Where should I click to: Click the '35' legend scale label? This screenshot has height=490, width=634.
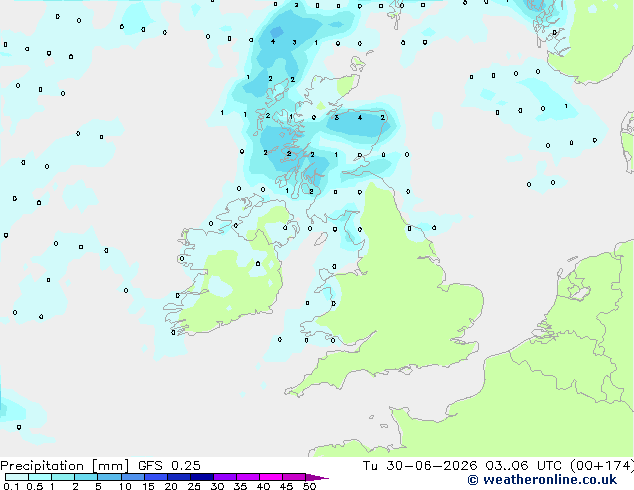[240, 486]
